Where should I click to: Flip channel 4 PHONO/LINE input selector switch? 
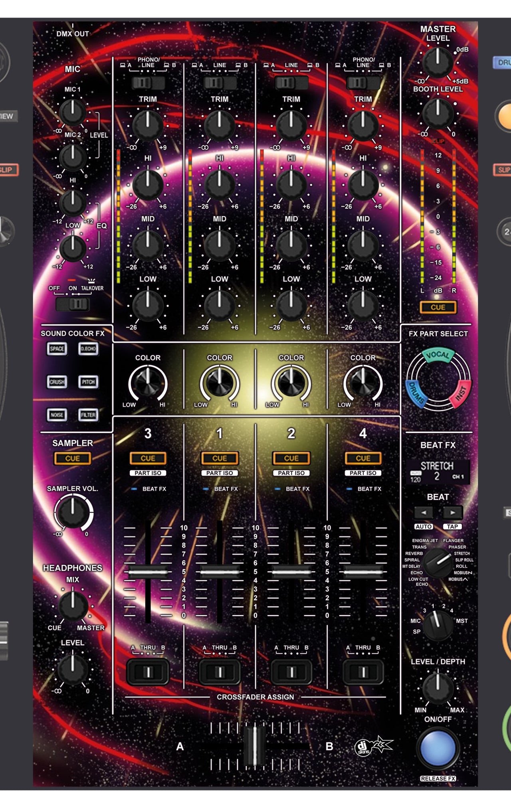[363, 83]
